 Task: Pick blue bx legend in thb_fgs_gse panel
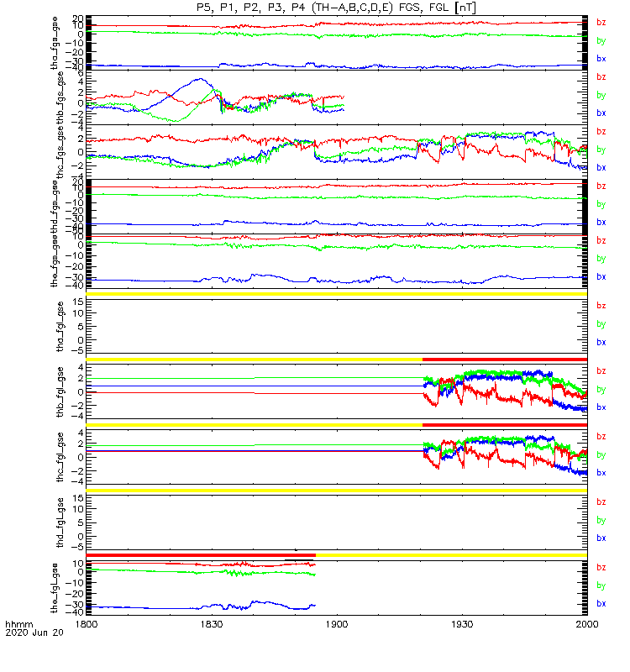coord(601,113)
